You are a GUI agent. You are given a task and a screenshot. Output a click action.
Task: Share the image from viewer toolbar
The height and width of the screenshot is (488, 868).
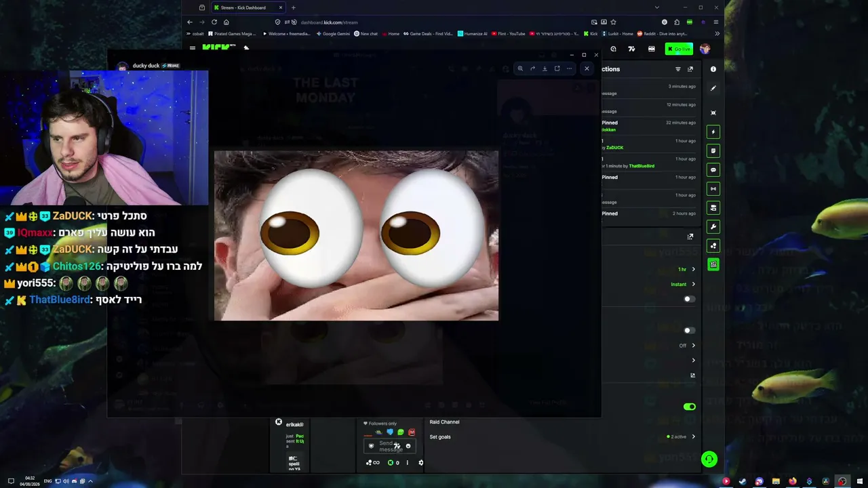click(x=532, y=68)
